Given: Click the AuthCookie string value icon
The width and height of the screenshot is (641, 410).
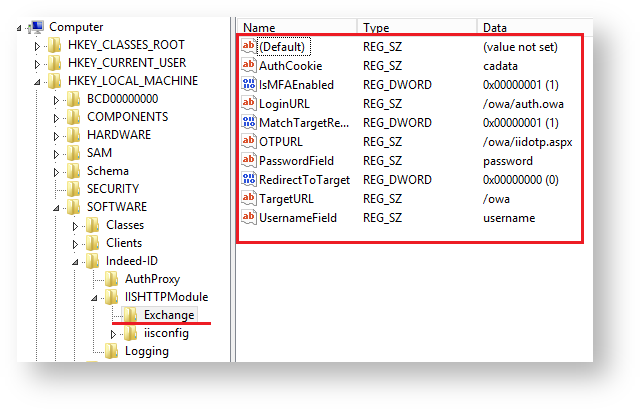Looking at the screenshot, I should coord(249,66).
